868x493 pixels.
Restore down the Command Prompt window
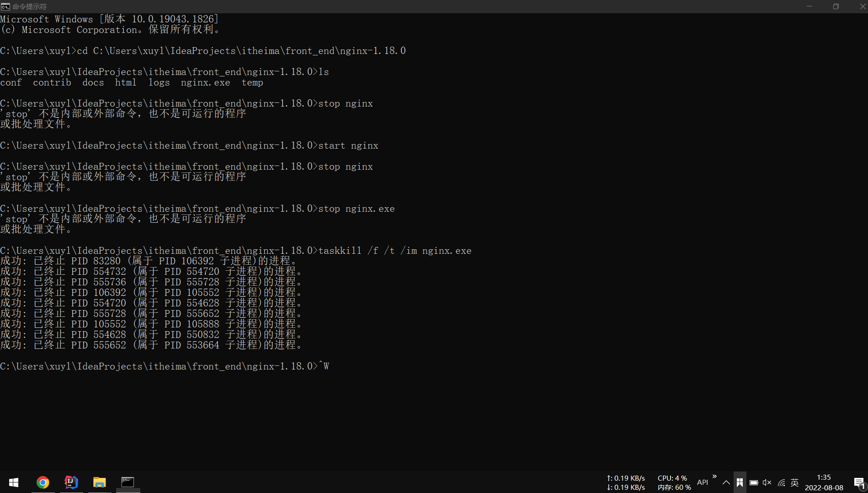tap(836, 6)
